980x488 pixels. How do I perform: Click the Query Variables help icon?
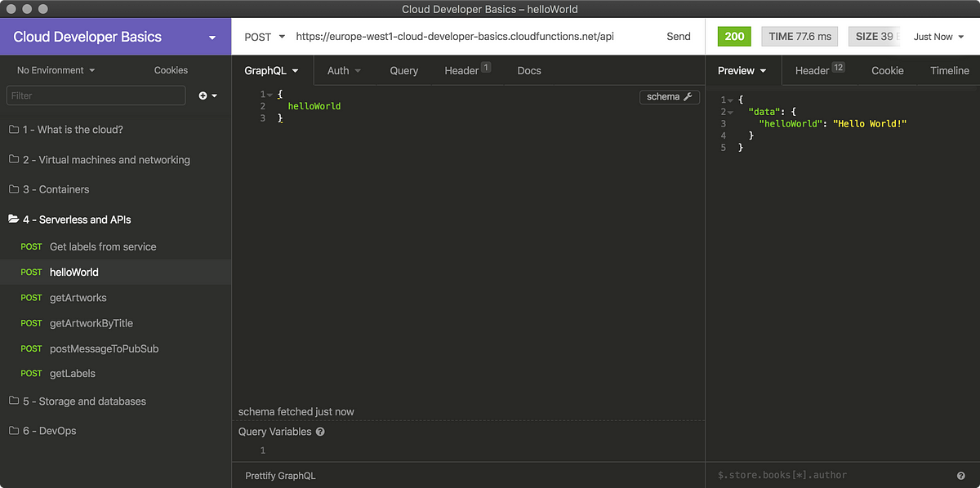pos(320,432)
